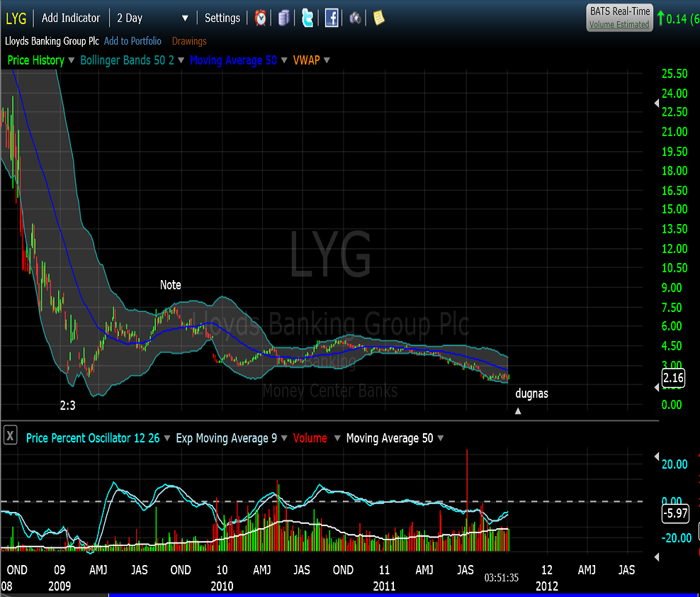Click the scale arrow below the -20.00 label

[657, 557]
